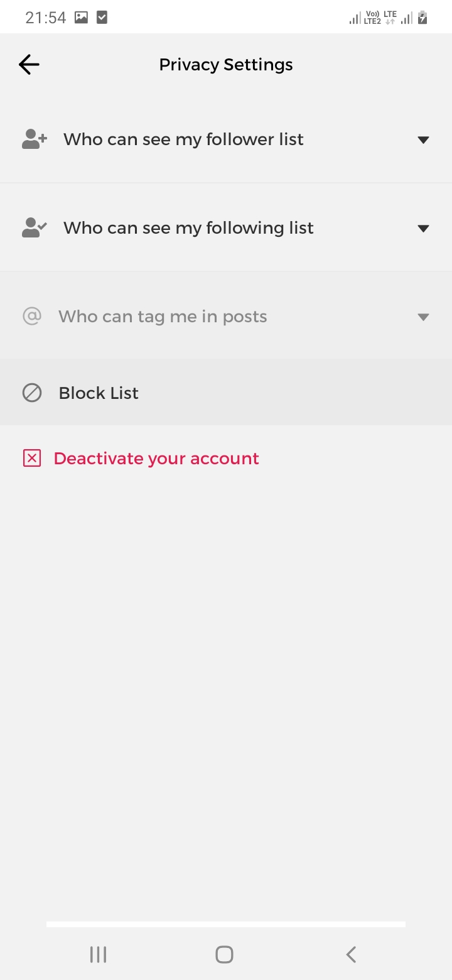Expand the tag permissions dropdown arrow
The image size is (452, 980).
click(x=423, y=317)
